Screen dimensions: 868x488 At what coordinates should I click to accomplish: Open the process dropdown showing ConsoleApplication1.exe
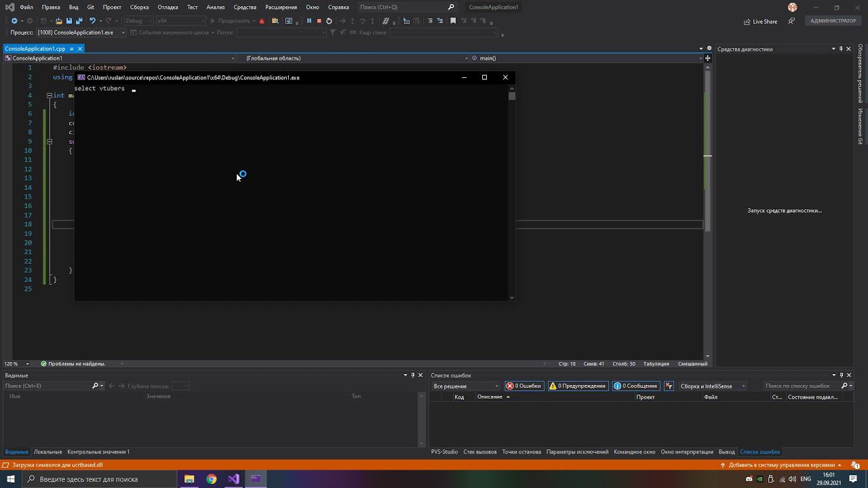pyautogui.click(x=81, y=33)
